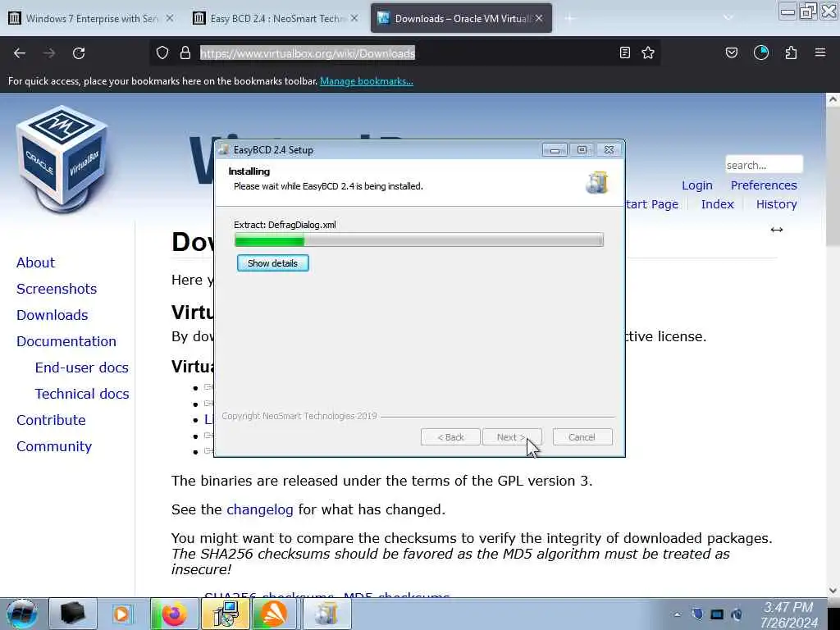Screen dimensions: 840x630
Task: Open a new browser tab
Action: tap(569, 18)
